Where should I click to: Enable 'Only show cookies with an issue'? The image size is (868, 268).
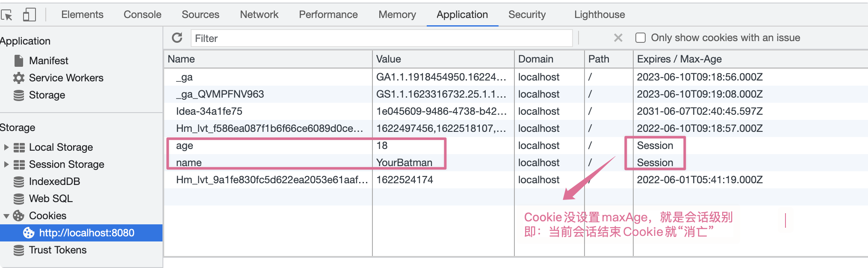coord(641,38)
